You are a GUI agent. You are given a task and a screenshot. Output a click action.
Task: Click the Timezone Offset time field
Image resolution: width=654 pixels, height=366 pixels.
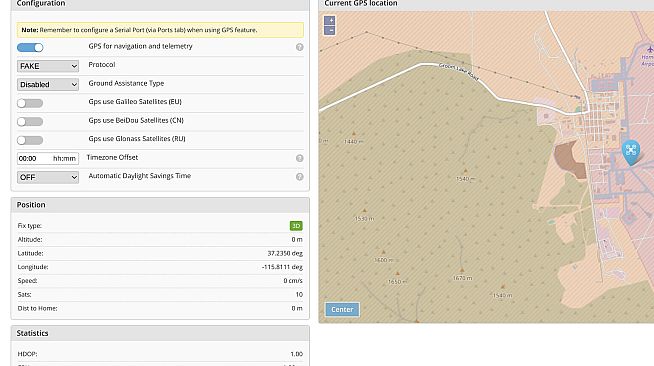pyautogui.click(x=48, y=158)
